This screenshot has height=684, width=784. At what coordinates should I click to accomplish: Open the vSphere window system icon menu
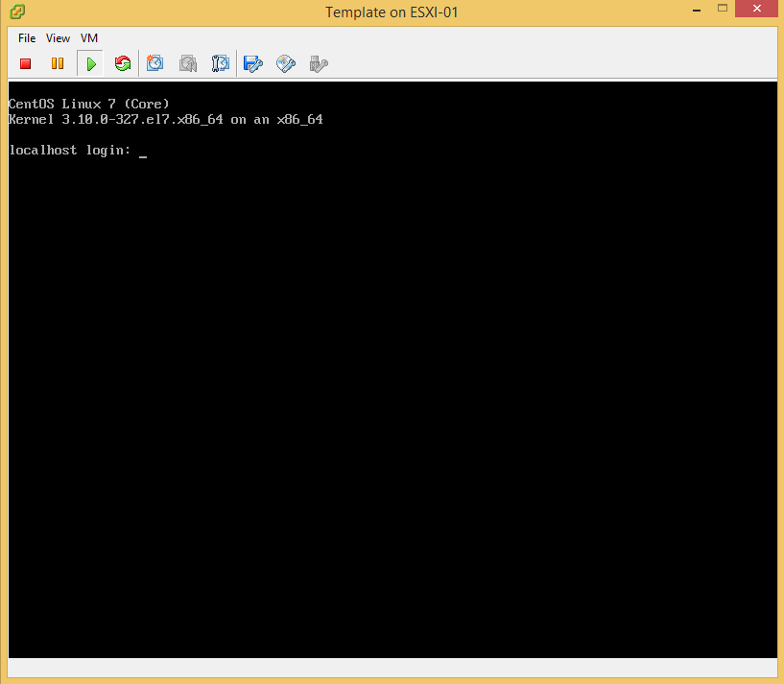(18, 12)
